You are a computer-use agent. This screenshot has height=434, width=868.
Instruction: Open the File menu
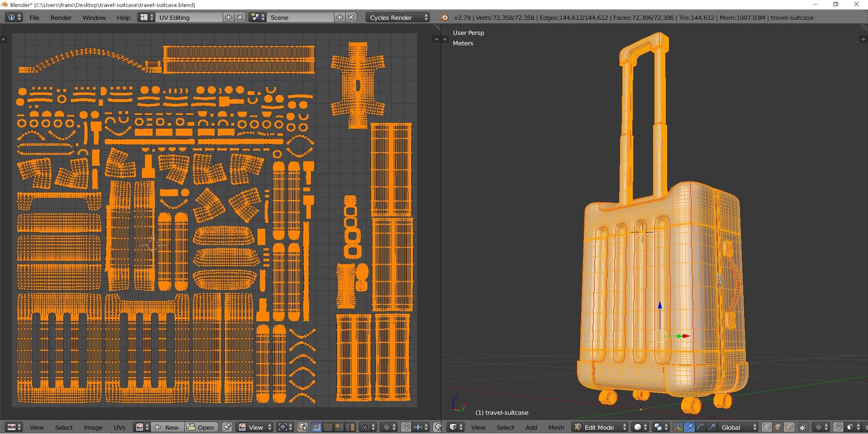(x=34, y=18)
